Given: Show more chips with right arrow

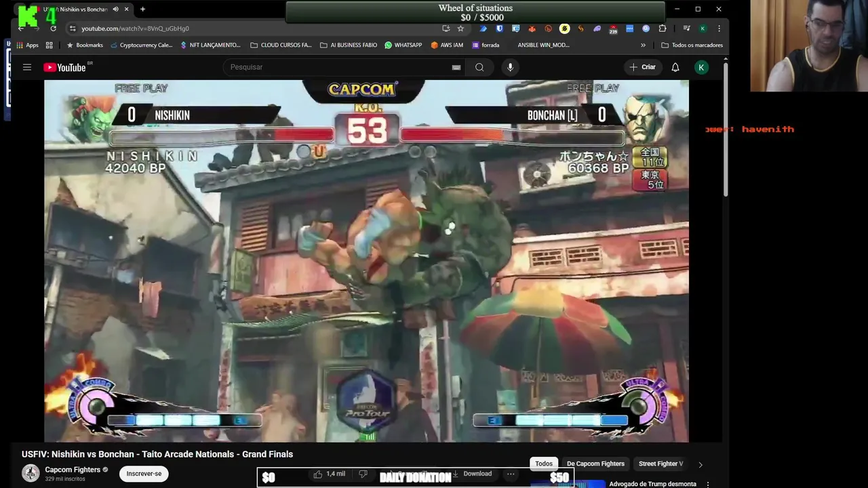Looking at the screenshot, I should pos(701,464).
